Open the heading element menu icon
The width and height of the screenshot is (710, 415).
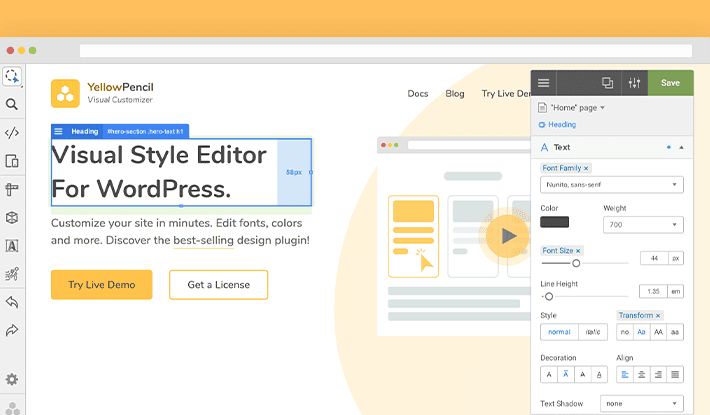click(x=58, y=131)
